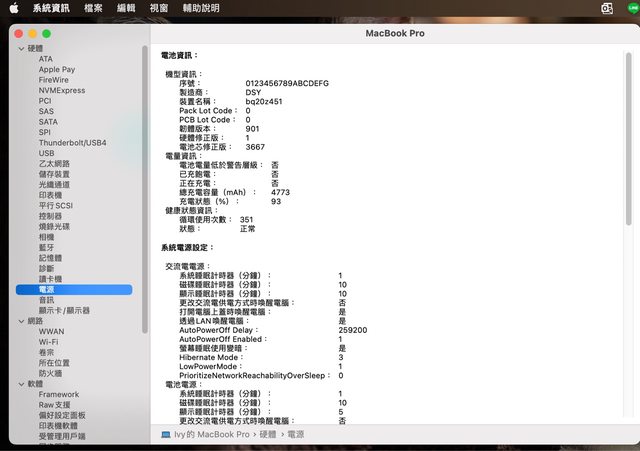Select ATA in the sidebar
The image size is (640, 451).
(x=46, y=59)
